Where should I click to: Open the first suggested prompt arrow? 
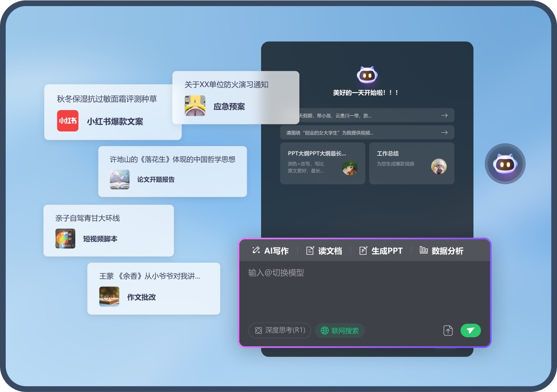[444, 115]
